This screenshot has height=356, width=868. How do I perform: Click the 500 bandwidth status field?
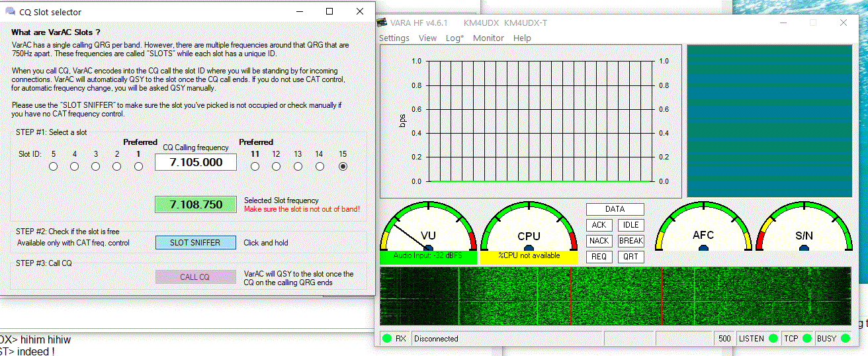coord(724,339)
